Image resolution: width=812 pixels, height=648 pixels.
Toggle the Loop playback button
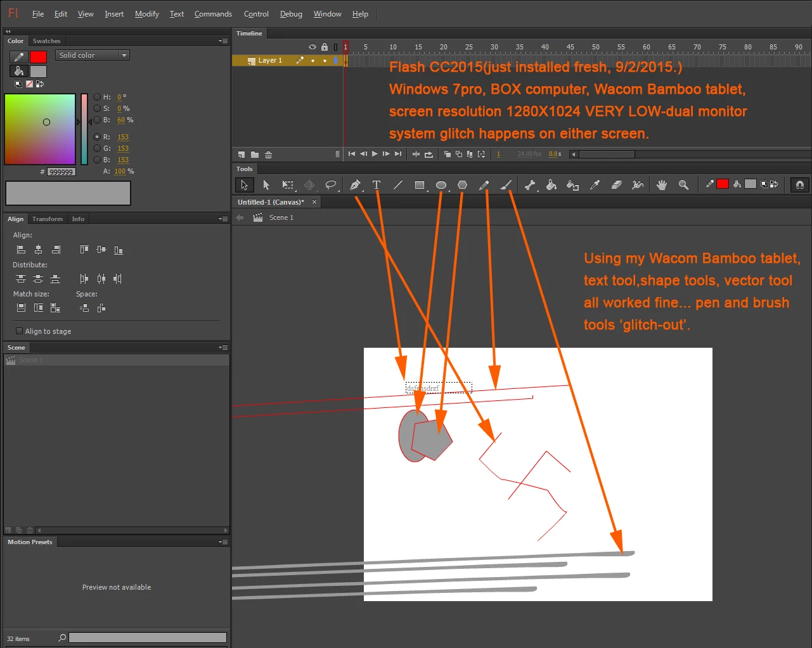coord(429,154)
